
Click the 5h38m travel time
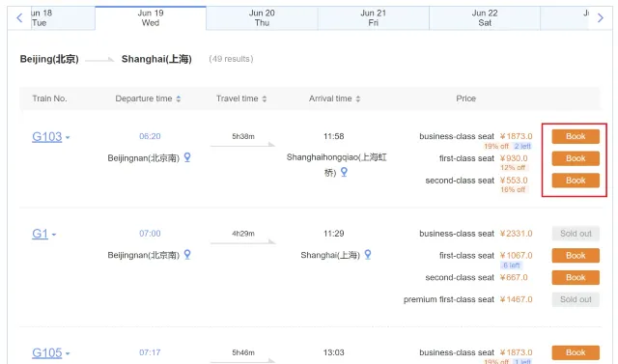click(x=243, y=136)
